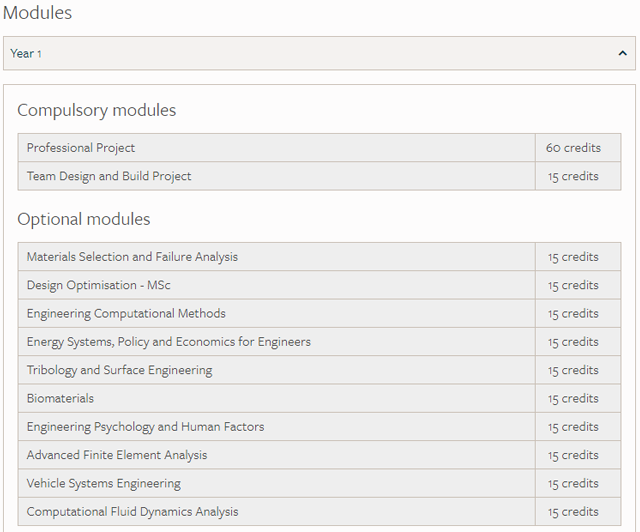Screen dimensions: 640x532
Task: Click the Biomaterials module row
Action: coord(276,398)
